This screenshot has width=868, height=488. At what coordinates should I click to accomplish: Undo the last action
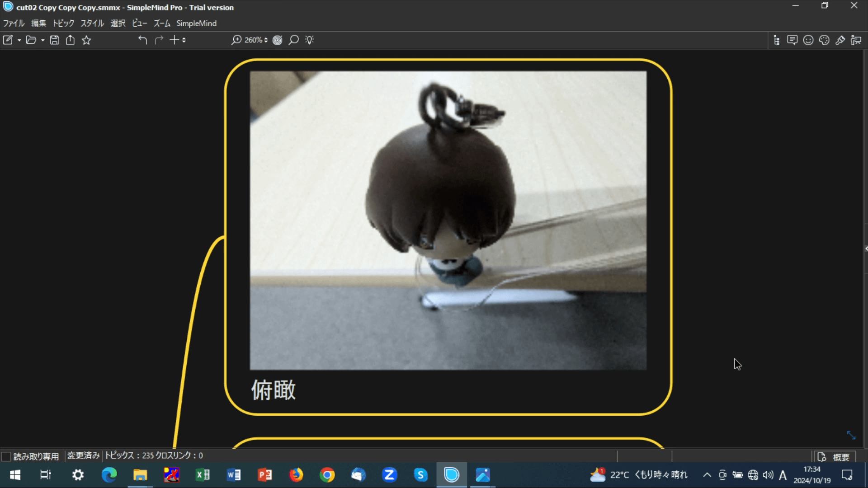(142, 40)
